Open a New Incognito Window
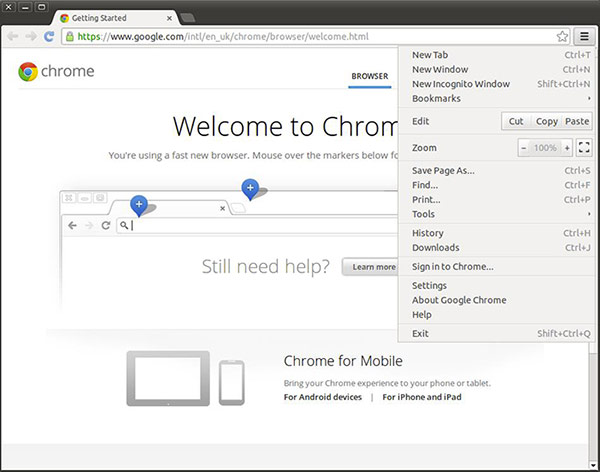This screenshot has width=600, height=472. (496, 84)
